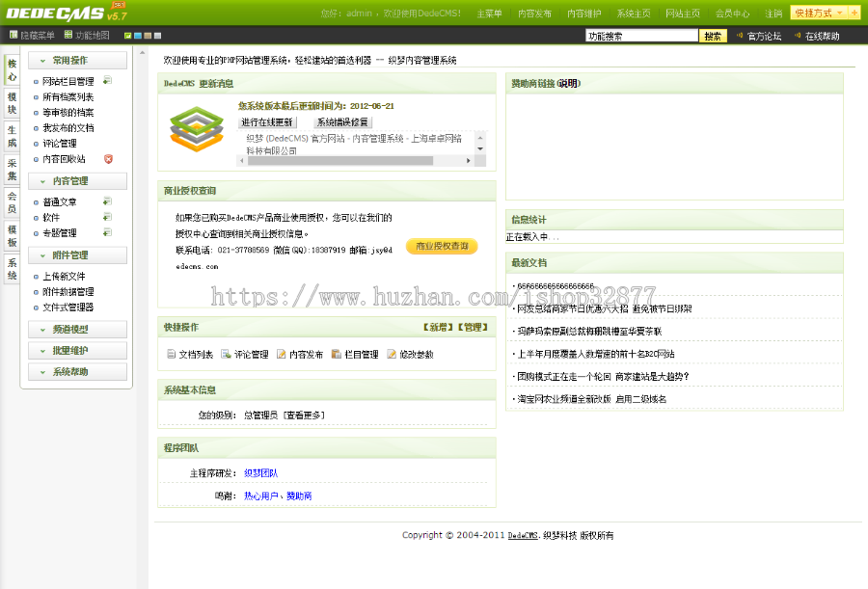The image size is (868, 589).
Task: Expand the 批量维护 menu section
Action: click(77, 350)
